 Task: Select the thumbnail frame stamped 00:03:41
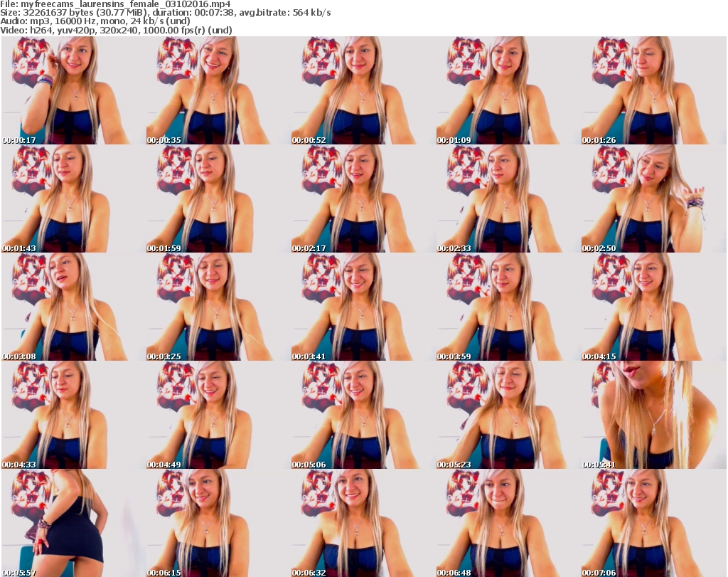[x=363, y=307]
